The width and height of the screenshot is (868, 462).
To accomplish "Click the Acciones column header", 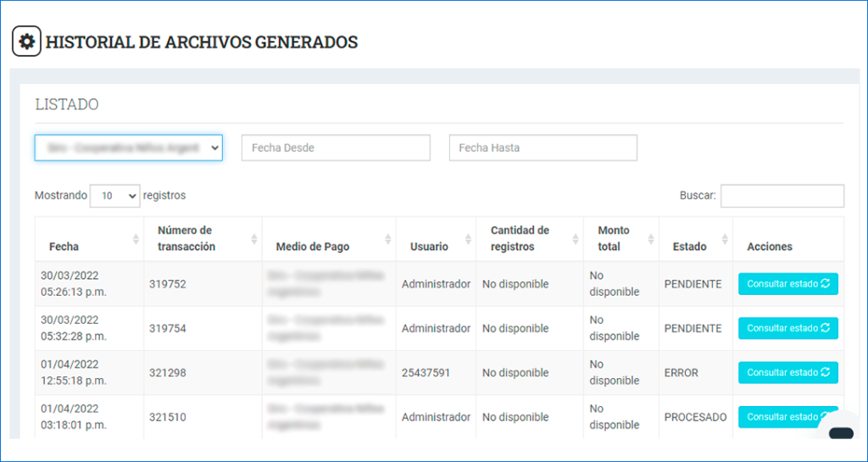I will pos(770,247).
